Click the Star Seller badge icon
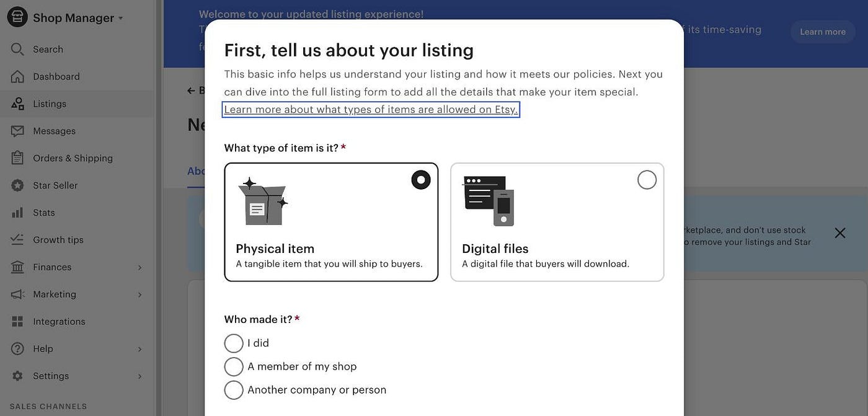The height and width of the screenshot is (416, 868). click(x=17, y=185)
